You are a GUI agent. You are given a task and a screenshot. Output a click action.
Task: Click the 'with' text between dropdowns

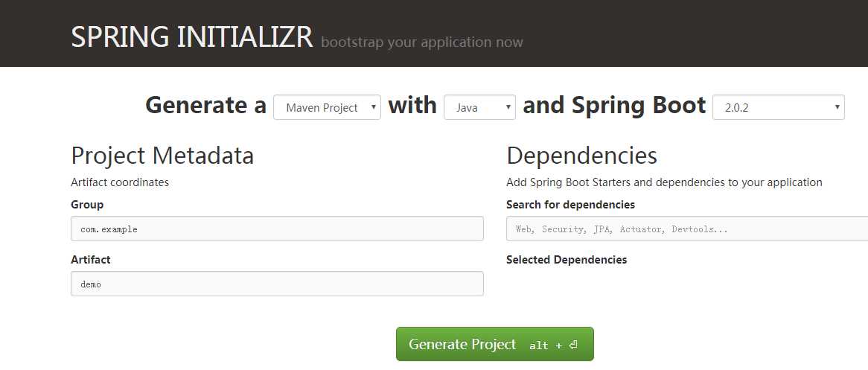[412, 106]
